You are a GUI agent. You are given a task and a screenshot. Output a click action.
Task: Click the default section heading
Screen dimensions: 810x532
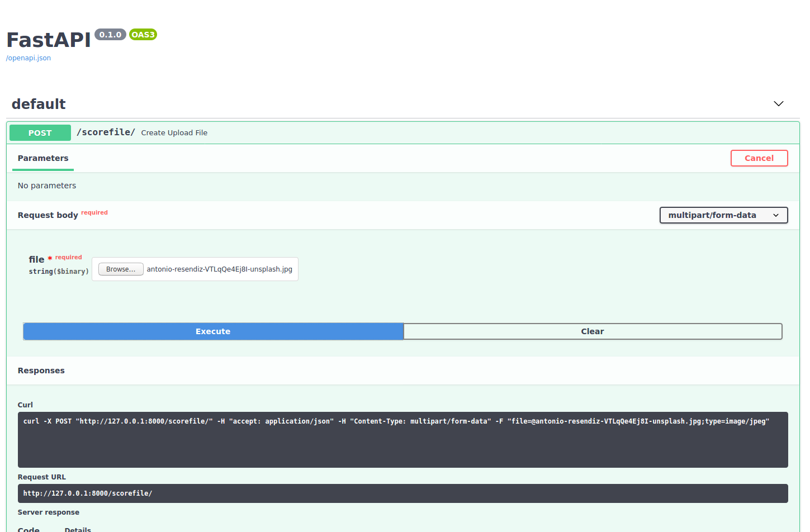[x=39, y=104]
